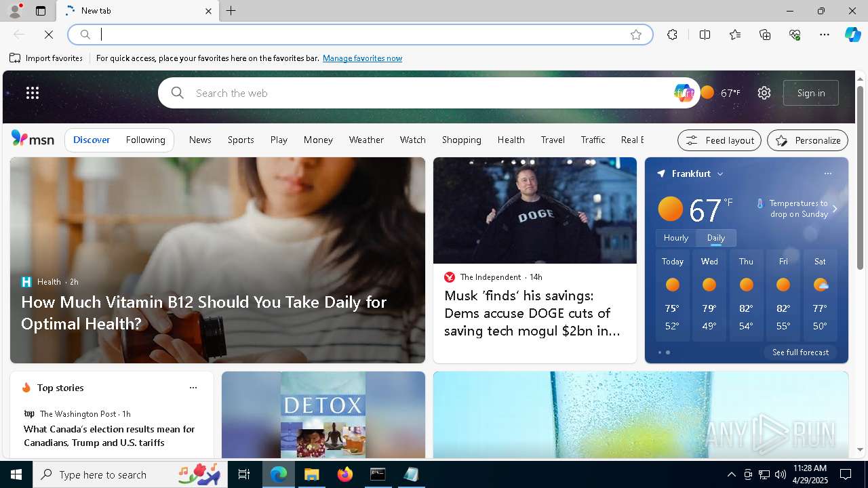Open Task View on taskbar

[244, 474]
